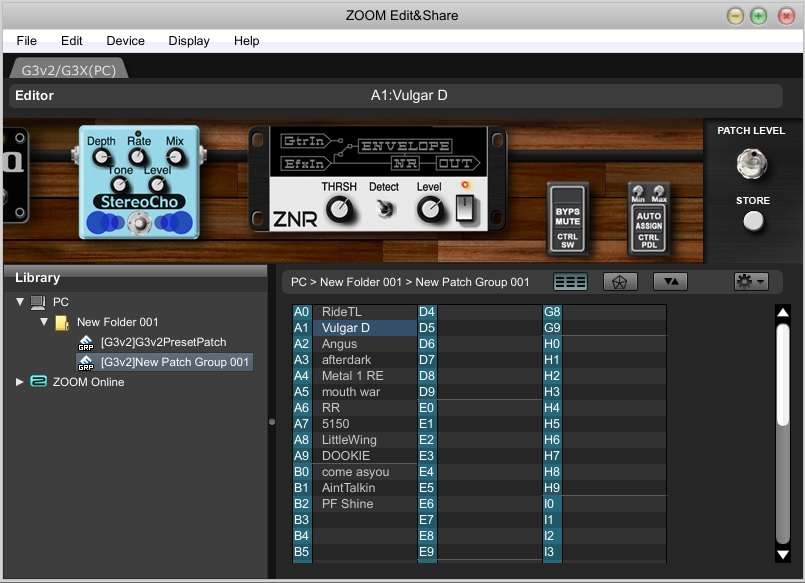Click the BYPS MUTE CTRL SW pedal
The height and width of the screenshot is (583, 805).
pyautogui.click(x=567, y=219)
